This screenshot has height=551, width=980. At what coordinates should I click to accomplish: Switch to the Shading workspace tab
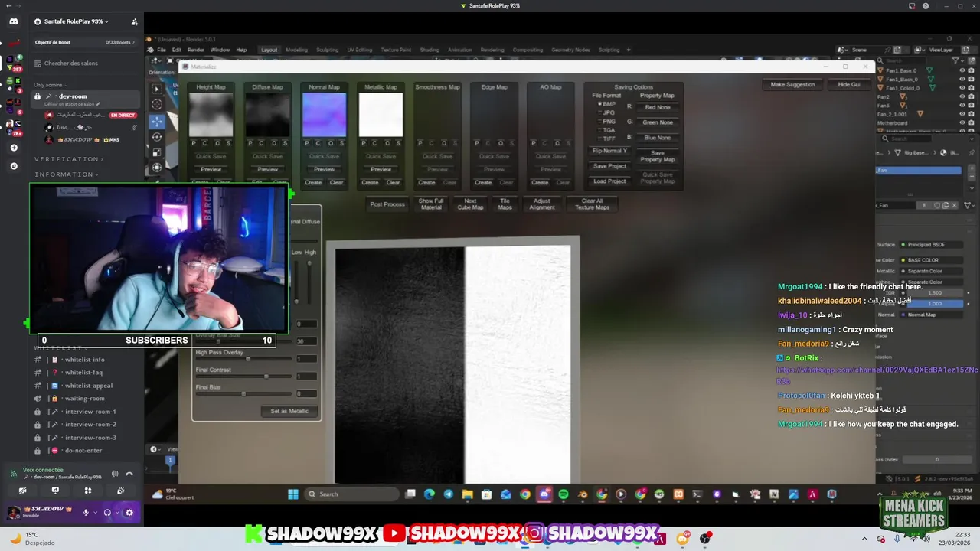click(430, 50)
